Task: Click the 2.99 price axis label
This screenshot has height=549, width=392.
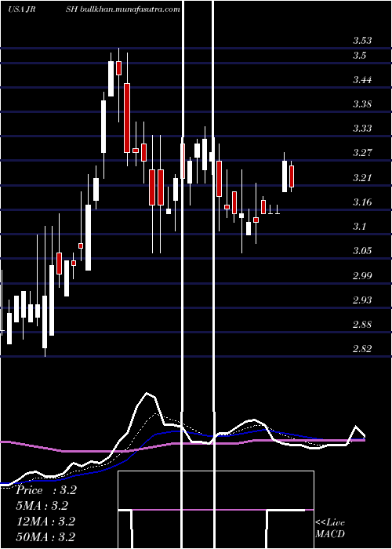Action: (362, 276)
